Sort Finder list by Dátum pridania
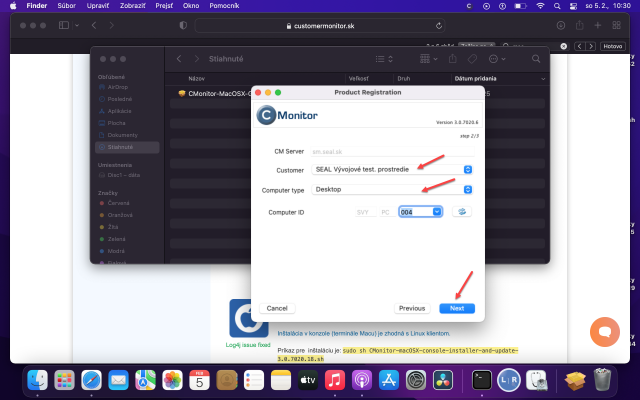Screen dimensions: 640x400 pos(476,78)
